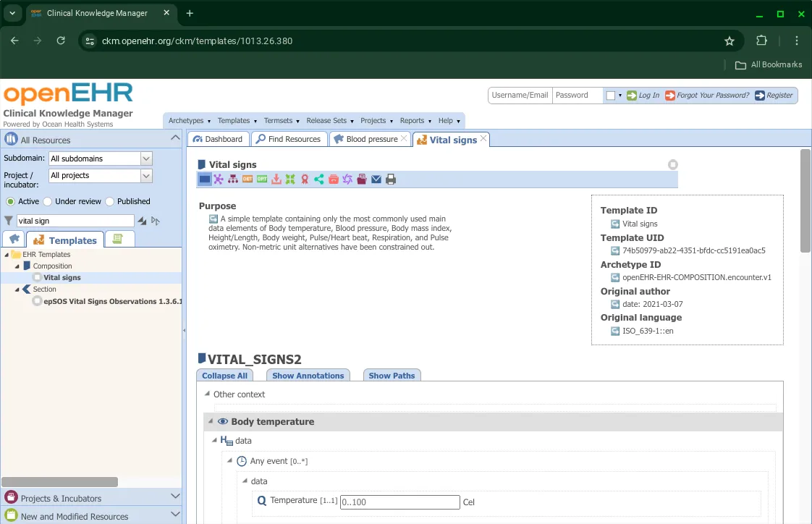Click the printer icon in Vital signs toolbar
The image size is (812, 524).
(x=391, y=179)
